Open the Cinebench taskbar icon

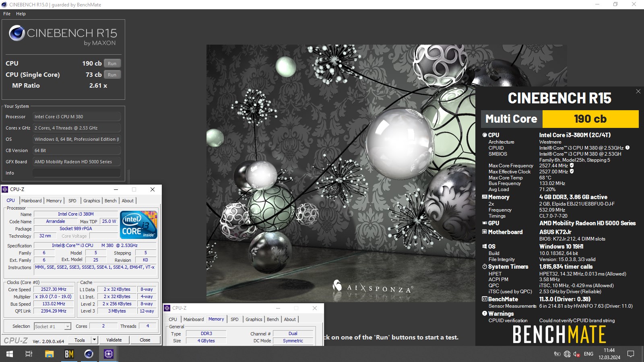(x=89, y=354)
